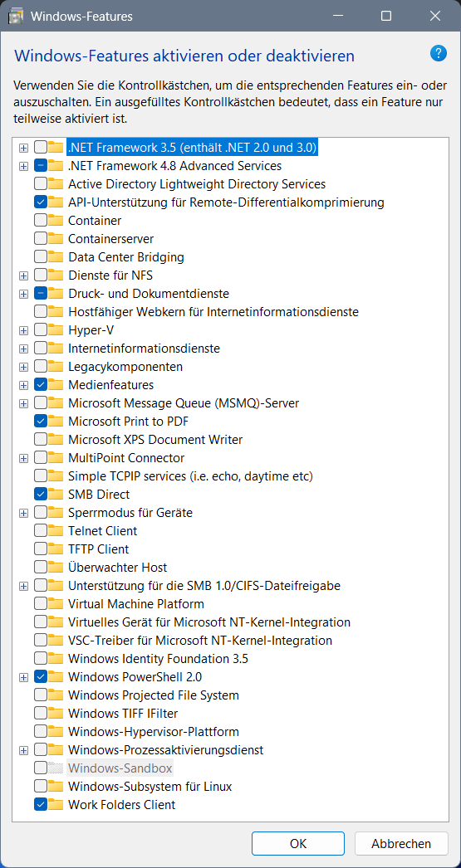Select Microsoft Message Queue (MSMQ)-Server label
The height and width of the screenshot is (868, 461).
pyautogui.click(x=184, y=403)
